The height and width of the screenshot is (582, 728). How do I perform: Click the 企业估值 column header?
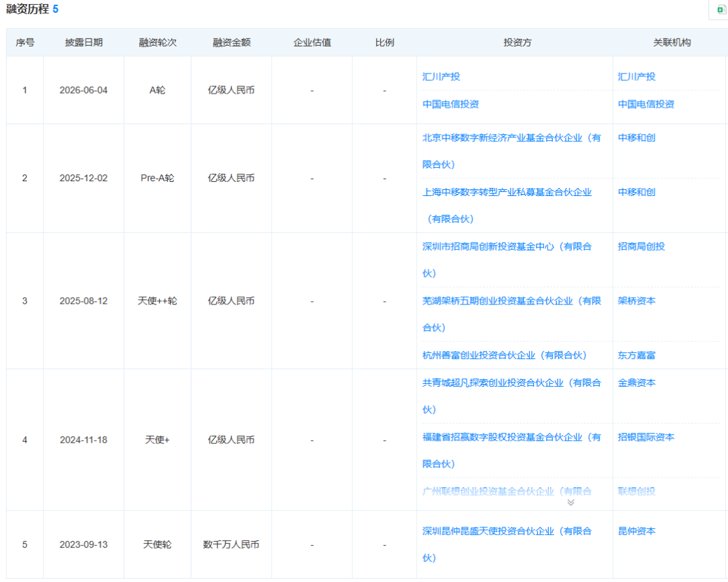pyautogui.click(x=312, y=42)
